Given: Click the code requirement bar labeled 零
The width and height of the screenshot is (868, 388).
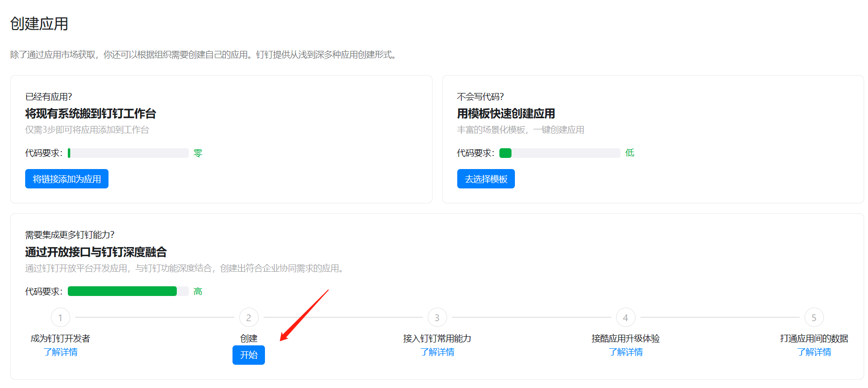Looking at the screenshot, I should (128, 153).
